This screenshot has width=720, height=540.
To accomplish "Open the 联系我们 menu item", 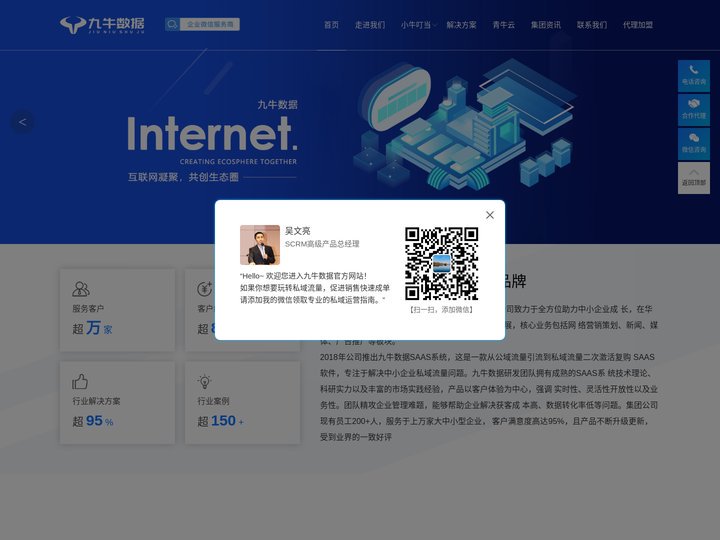I will tap(592, 25).
